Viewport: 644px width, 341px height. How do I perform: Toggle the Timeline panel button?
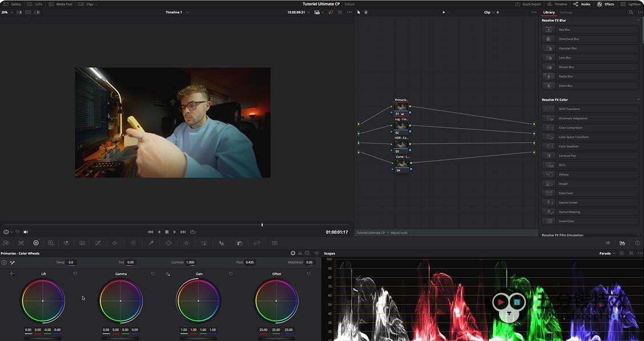(557, 4)
